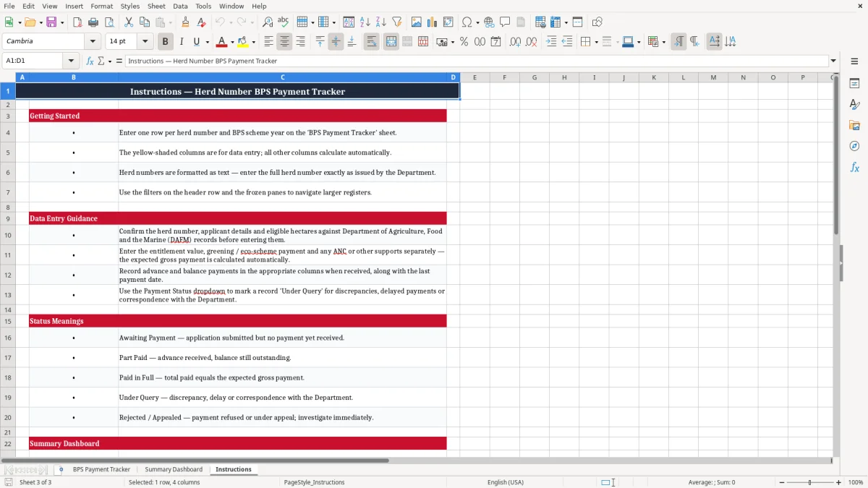The width and height of the screenshot is (868, 488).
Task: Click the Insert Image icon
Action: pos(417,22)
